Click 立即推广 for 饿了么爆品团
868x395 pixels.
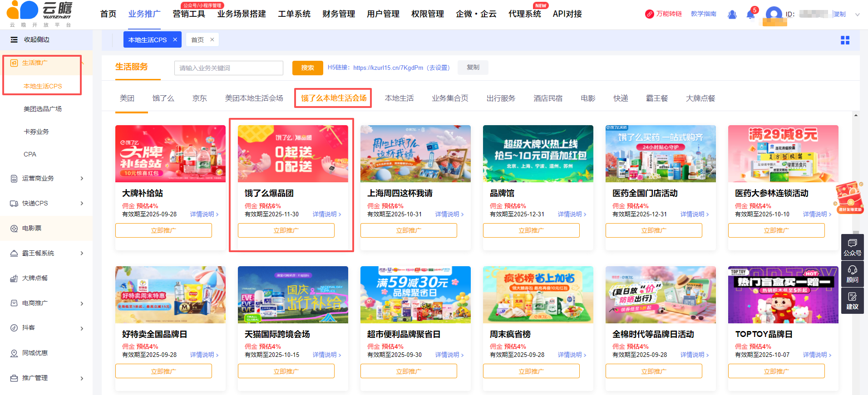(x=286, y=230)
